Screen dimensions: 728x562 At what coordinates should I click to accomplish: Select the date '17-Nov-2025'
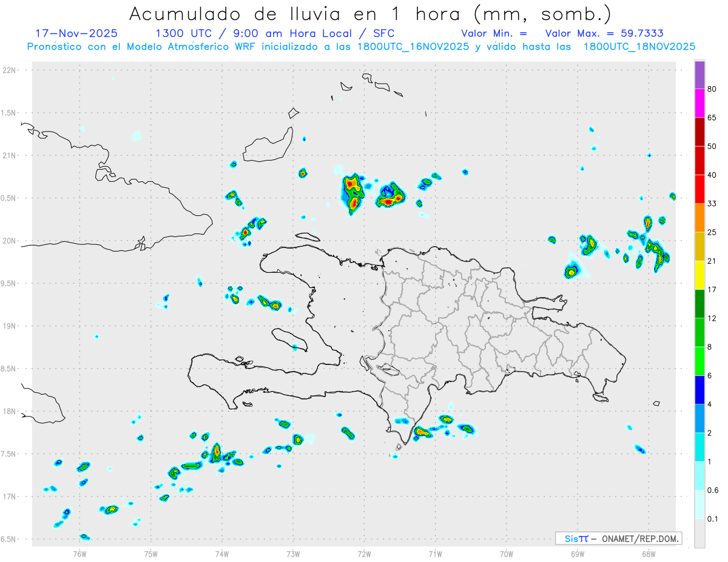point(76,33)
